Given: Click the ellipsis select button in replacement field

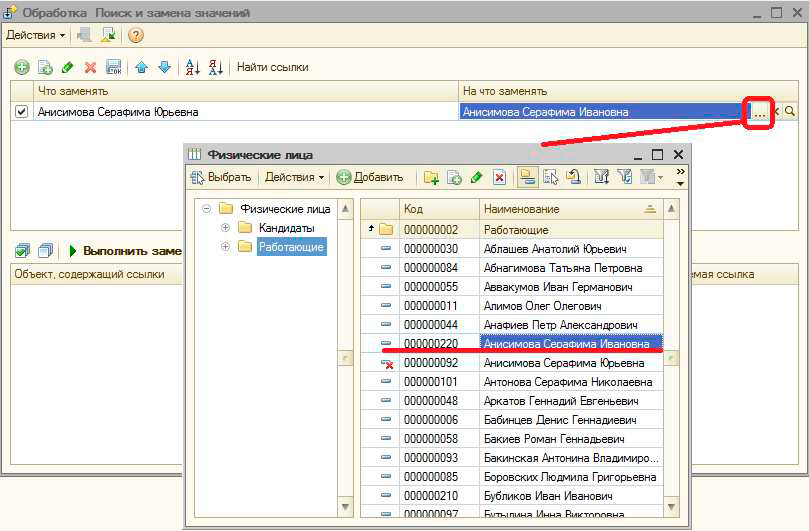Looking at the screenshot, I should tap(760, 112).
